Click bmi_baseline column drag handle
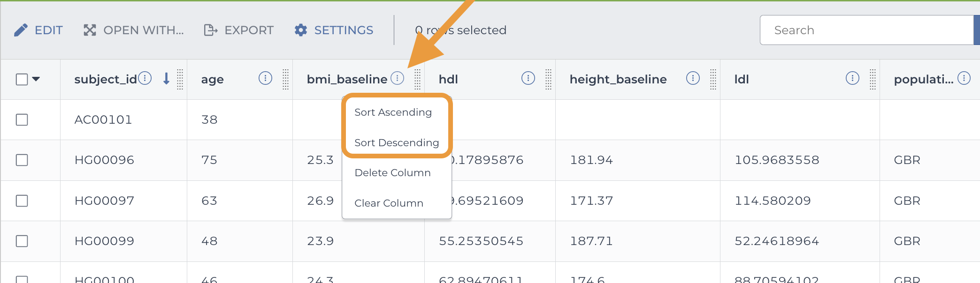 (x=417, y=79)
